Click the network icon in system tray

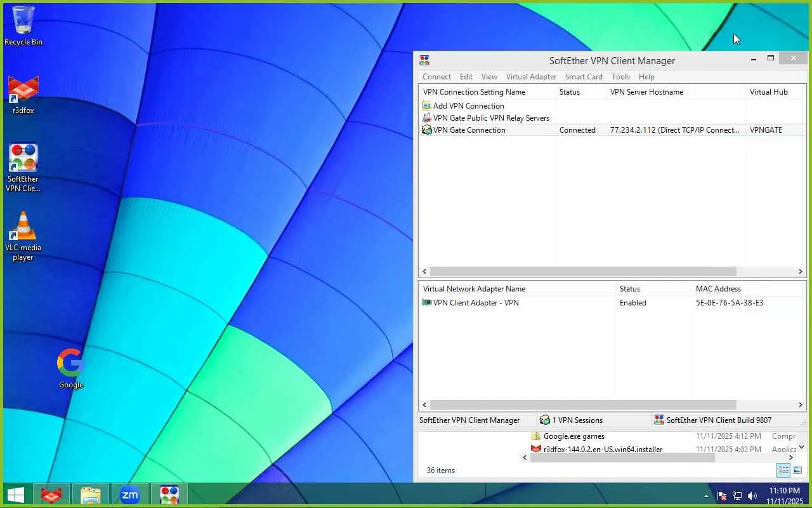(x=737, y=496)
